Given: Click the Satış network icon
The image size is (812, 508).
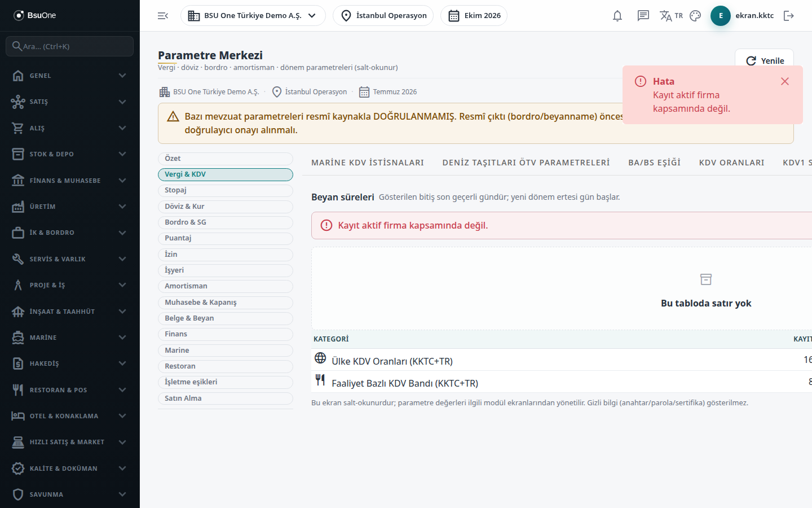Looking at the screenshot, I should (18, 102).
